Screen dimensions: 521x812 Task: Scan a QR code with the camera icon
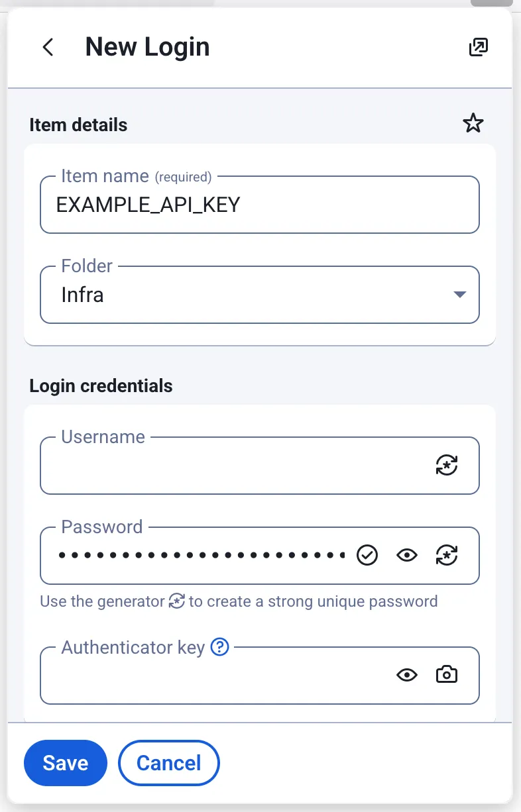coord(446,675)
